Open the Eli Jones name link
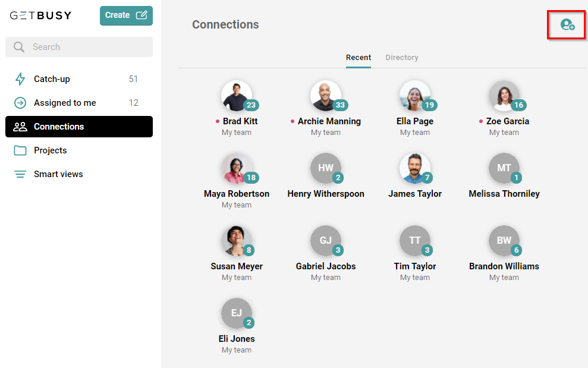The image size is (588, 368). coord(237,339)
